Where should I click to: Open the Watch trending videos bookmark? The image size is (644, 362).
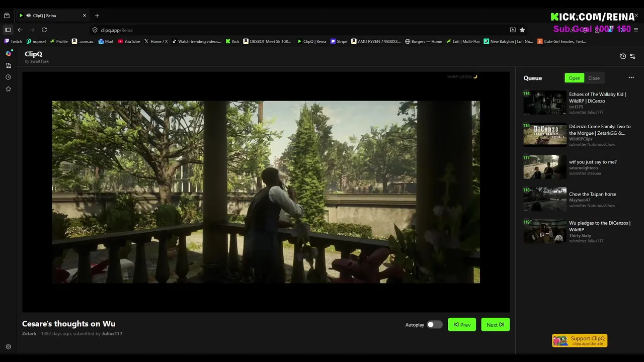click(x=197, y=41)
